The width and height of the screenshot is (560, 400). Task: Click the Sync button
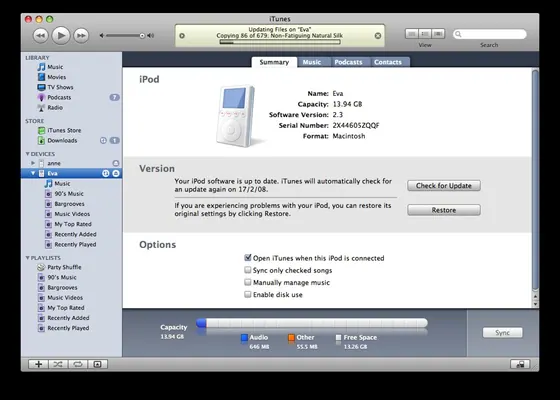tap(502, 332)
